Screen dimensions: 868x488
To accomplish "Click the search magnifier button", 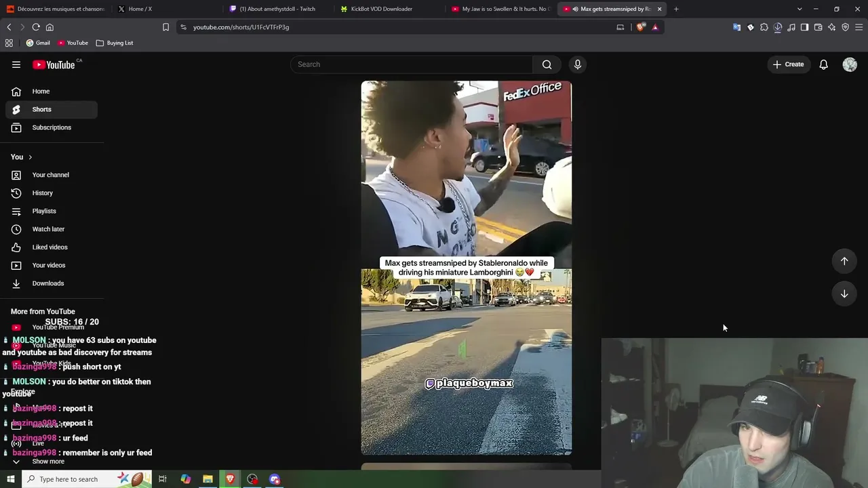I will [547, 64].
